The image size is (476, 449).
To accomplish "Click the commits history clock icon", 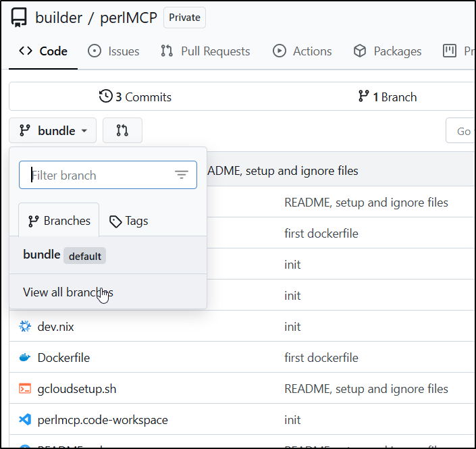I will (105, 97).
